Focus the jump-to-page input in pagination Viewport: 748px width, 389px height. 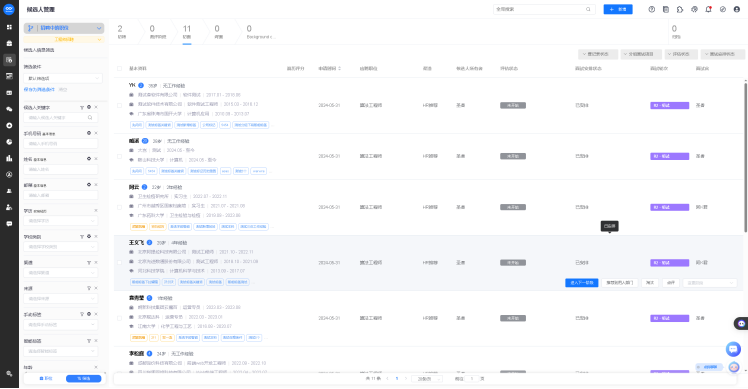472,378
